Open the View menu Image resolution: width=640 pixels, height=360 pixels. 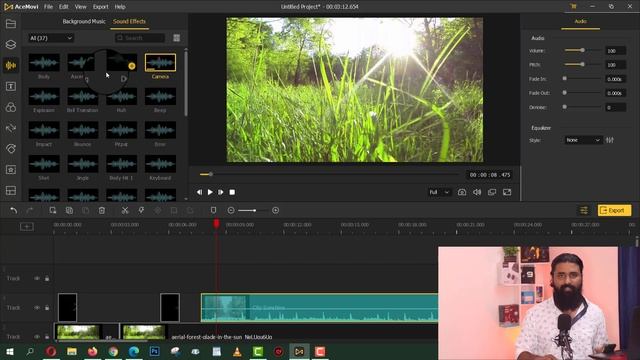(x=80, y=7)
